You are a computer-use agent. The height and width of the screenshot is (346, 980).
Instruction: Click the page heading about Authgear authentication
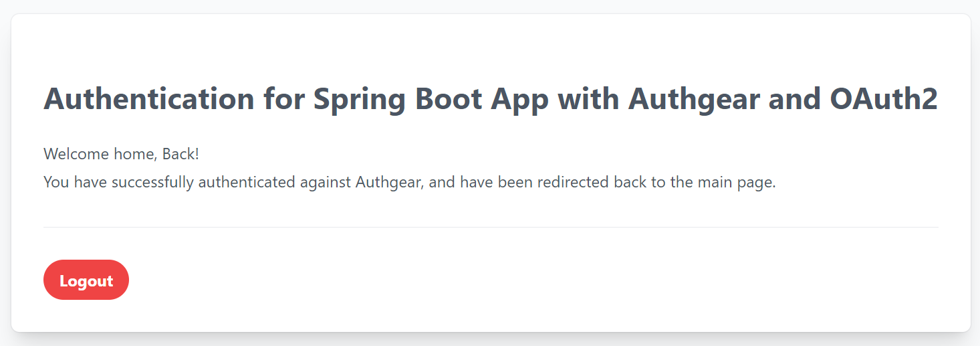(490, 100)
